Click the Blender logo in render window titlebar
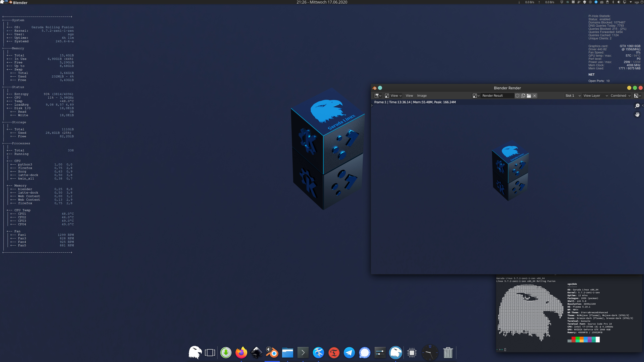The height and width of the screenshot is (362, 644). pos(374,88)
